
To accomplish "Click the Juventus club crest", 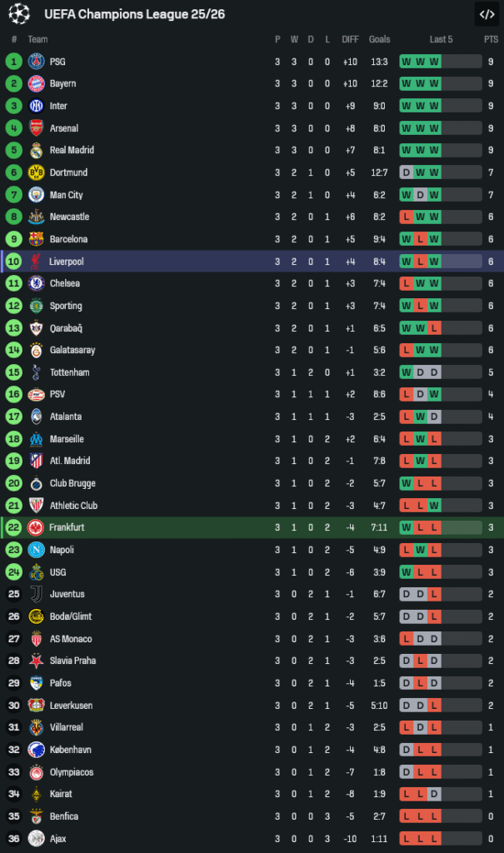I will tap(36, 594).
